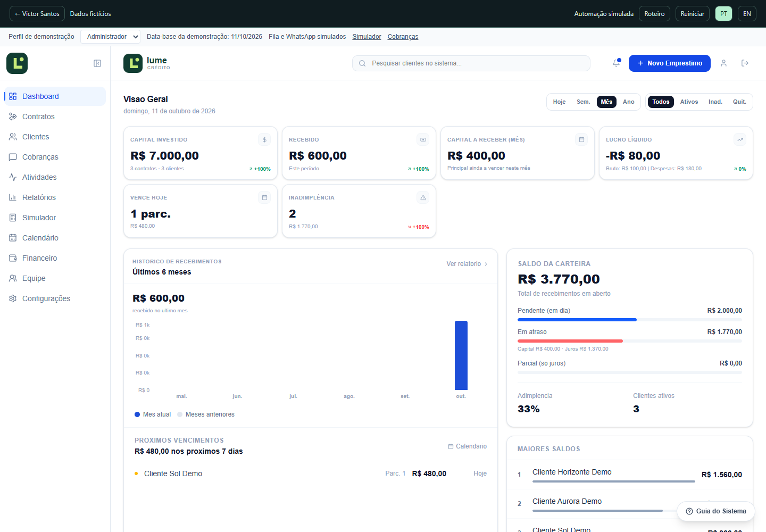Click the Em atraso red progress bar

[x=570, y=341]
